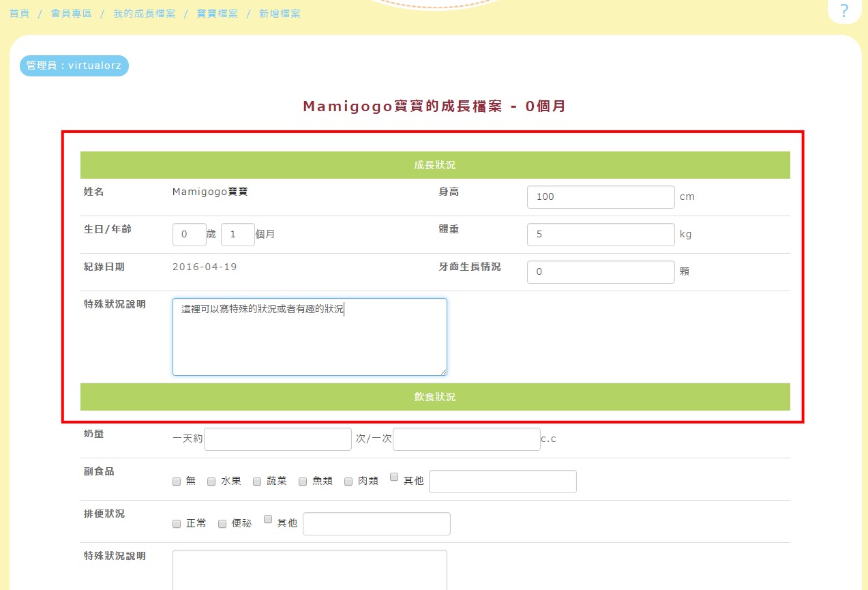868x590 pixels.
Task: Click the page title Mamigogo寶寶的成長檔案
Action: pos(435,106)
